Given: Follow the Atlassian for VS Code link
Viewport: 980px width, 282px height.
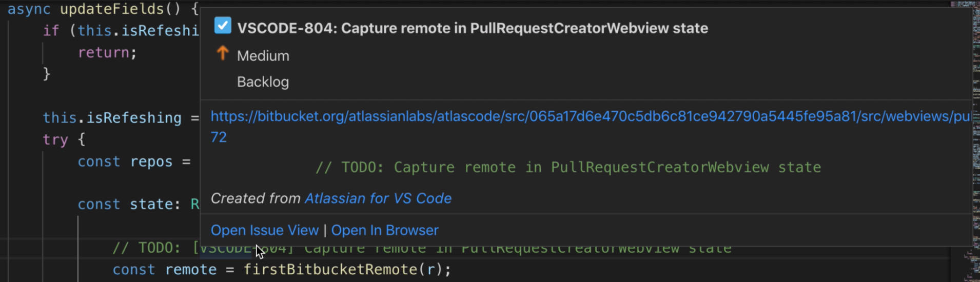Looking at the screenshot, I should pyautogui.click(x=378, y=198).
